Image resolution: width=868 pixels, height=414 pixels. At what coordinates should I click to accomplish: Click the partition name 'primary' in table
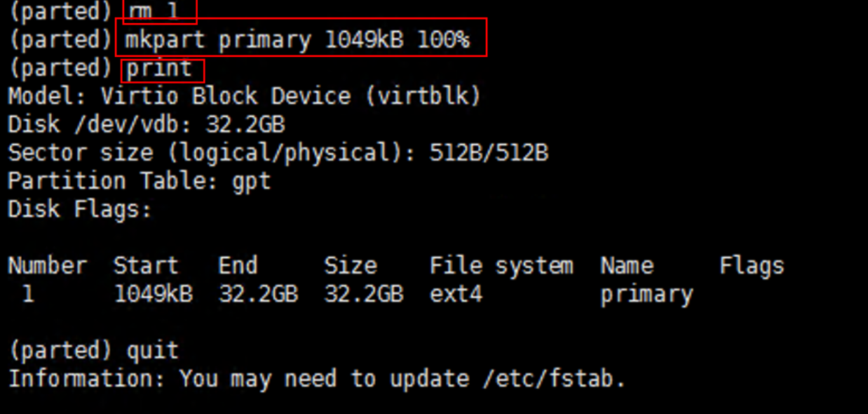pos(647,295)
